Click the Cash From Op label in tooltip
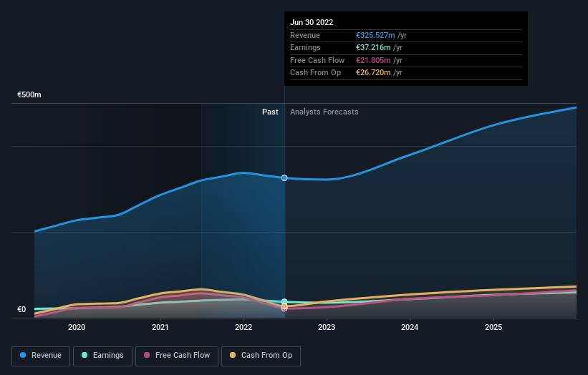This screenshot has width=588, height=375. 315,73
